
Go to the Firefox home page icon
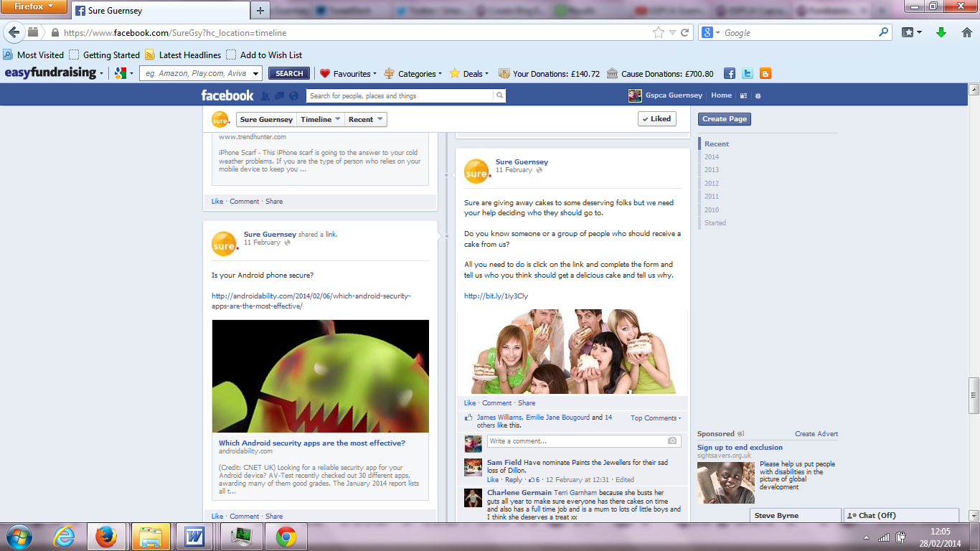point(966,32)
